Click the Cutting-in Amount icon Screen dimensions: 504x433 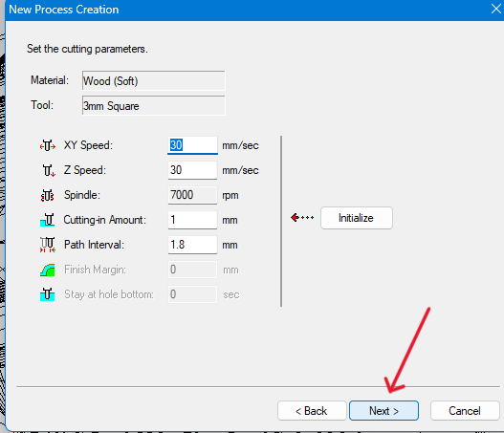click(x=48, y=220)
